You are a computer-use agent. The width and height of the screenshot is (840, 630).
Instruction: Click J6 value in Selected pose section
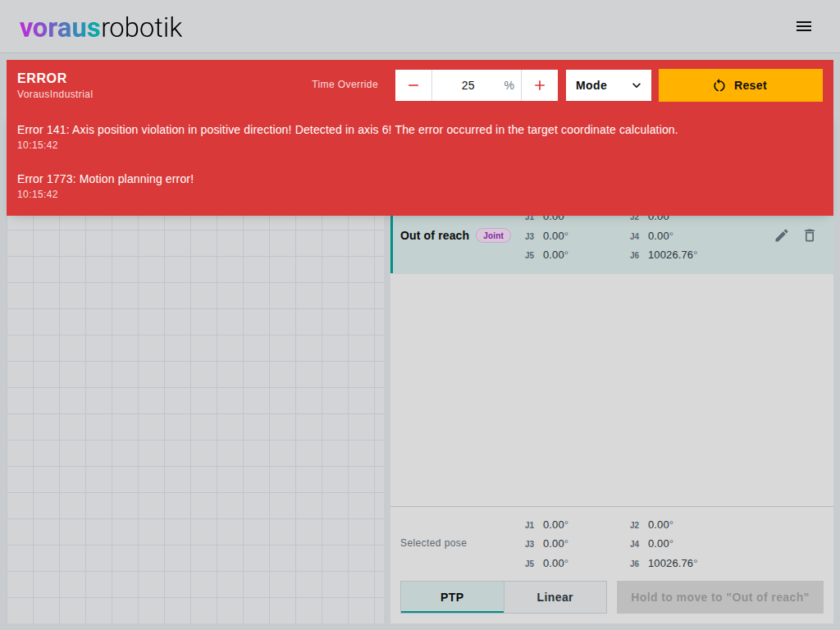pyautogui.click(x=673, y=563)
